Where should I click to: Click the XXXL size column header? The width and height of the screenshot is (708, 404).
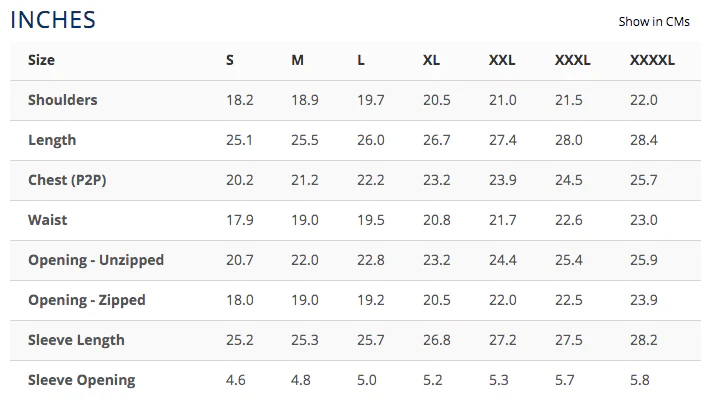coord(573,60)
